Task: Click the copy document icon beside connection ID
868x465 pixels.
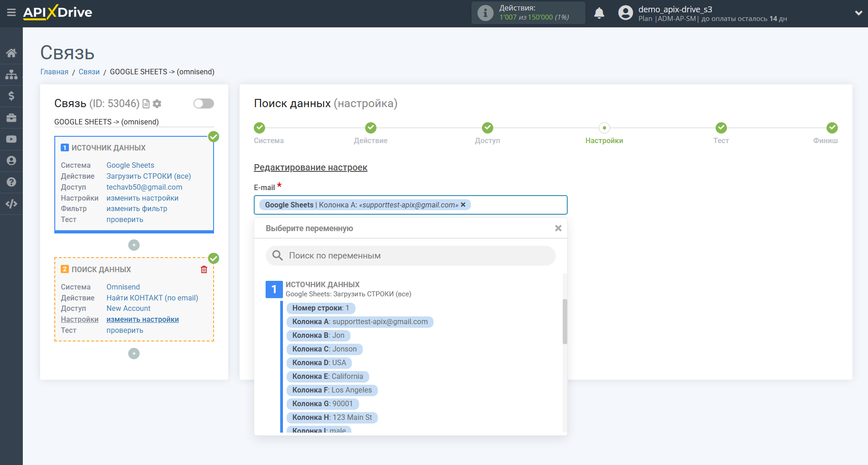Action: pyautogui.click(x=146, y=104)
